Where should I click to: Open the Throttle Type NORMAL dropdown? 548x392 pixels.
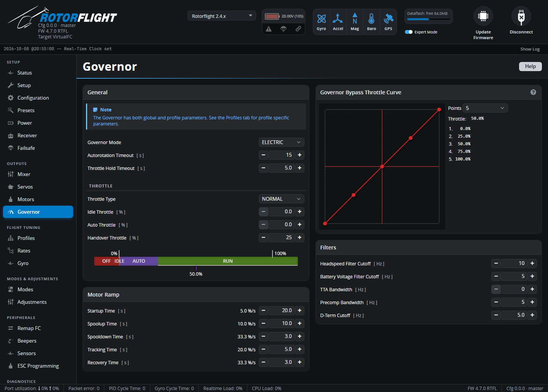point(281,199)
